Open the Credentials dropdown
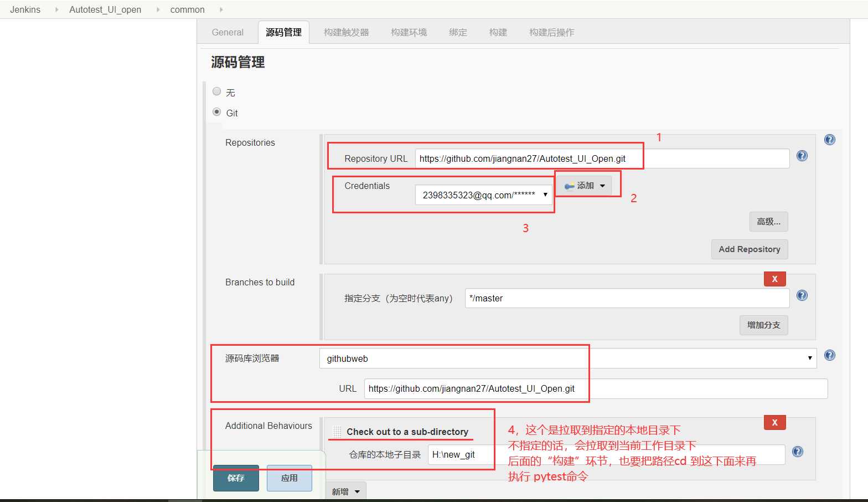The image size is (868, 502). pyautogui.click(x=484, y=194)
